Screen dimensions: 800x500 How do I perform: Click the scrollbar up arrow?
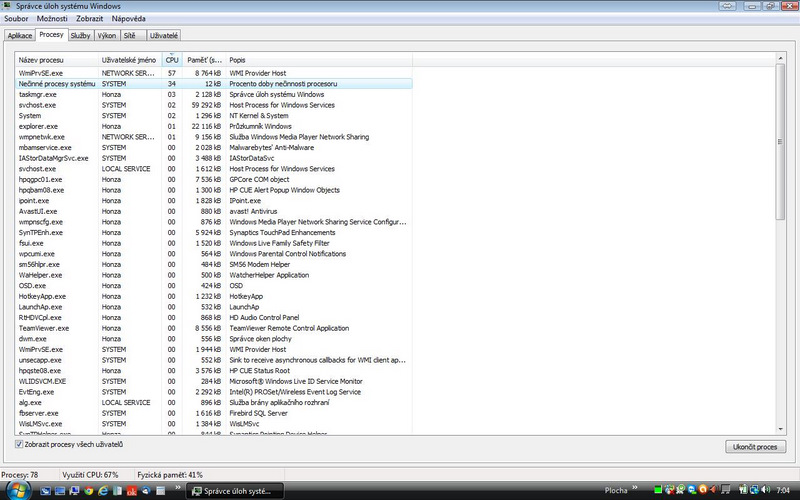click(x=780, y=58)
